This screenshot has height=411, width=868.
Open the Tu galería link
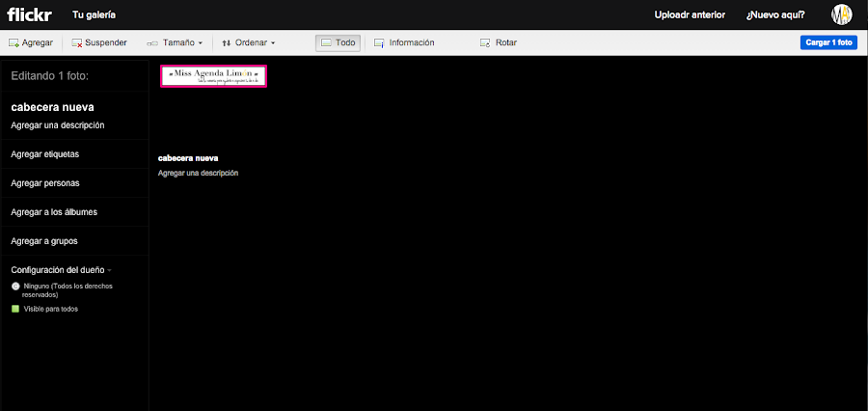click(95, 15)
